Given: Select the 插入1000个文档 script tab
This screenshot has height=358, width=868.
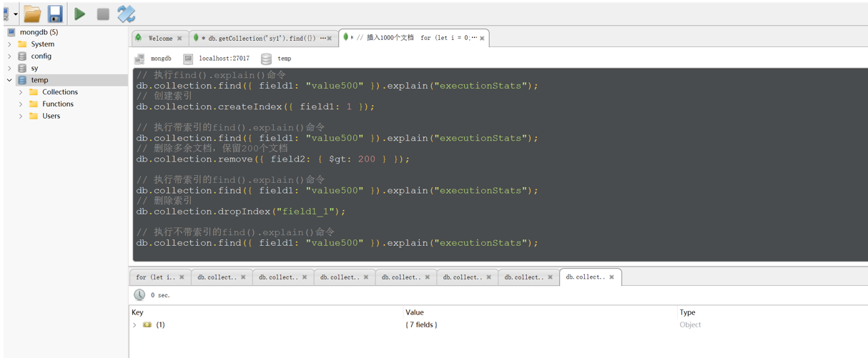Looking at the screenshot, I should [x=413, y=38].
